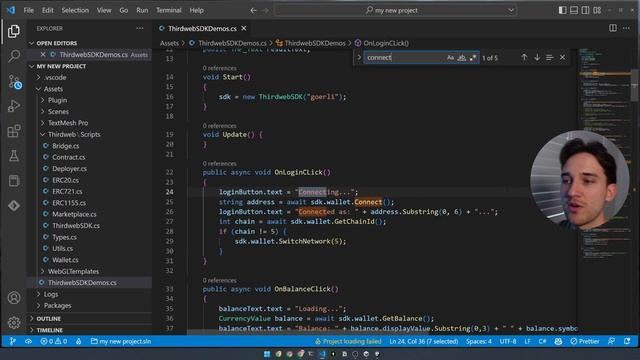Open Wallet.cs file in explorer
Image resolution: width=640 pixels, height=360 pixels.
(65, 260)
